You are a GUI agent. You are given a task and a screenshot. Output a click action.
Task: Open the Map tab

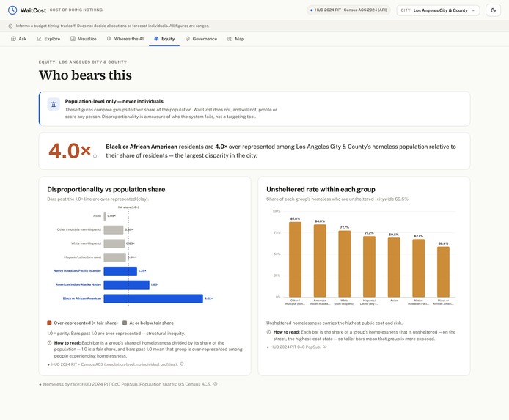[x=235, y=39]
